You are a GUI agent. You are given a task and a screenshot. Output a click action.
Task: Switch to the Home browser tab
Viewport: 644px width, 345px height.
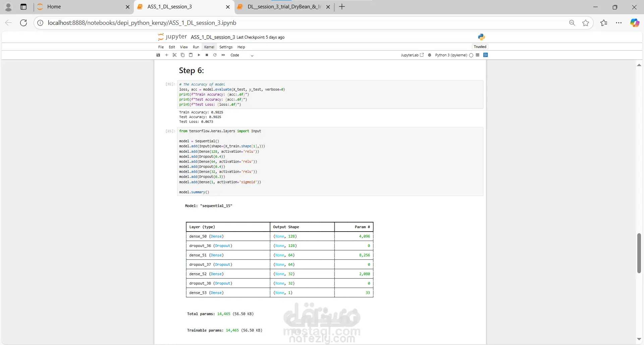click(x=83, y=7)
